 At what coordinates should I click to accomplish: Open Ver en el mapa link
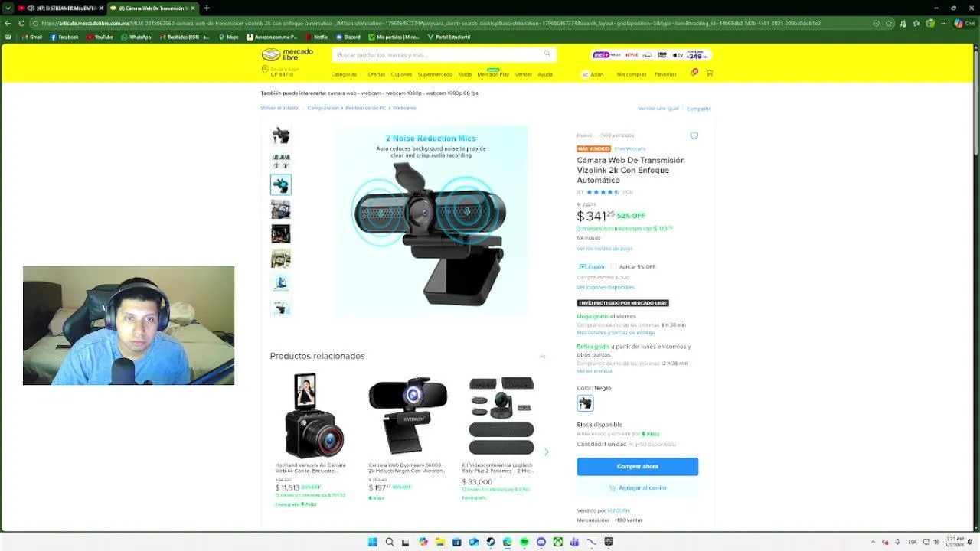point(594,371)
